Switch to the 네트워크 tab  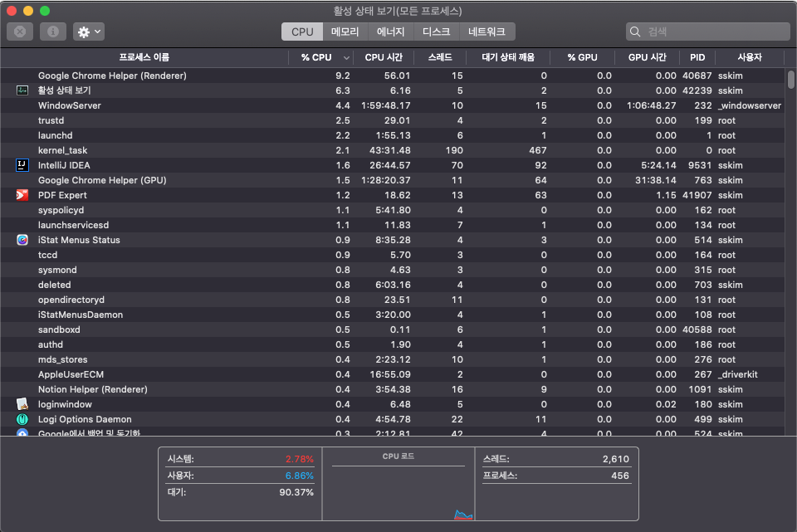(x=487, y=32)
